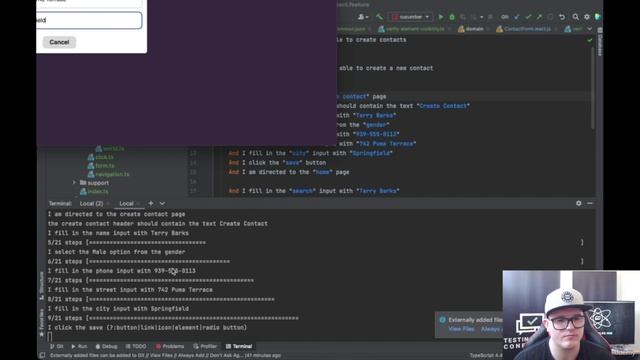Screen dimensions: 640x360
Task: Open the Problems tool window
Action: (x=170, y=346)
